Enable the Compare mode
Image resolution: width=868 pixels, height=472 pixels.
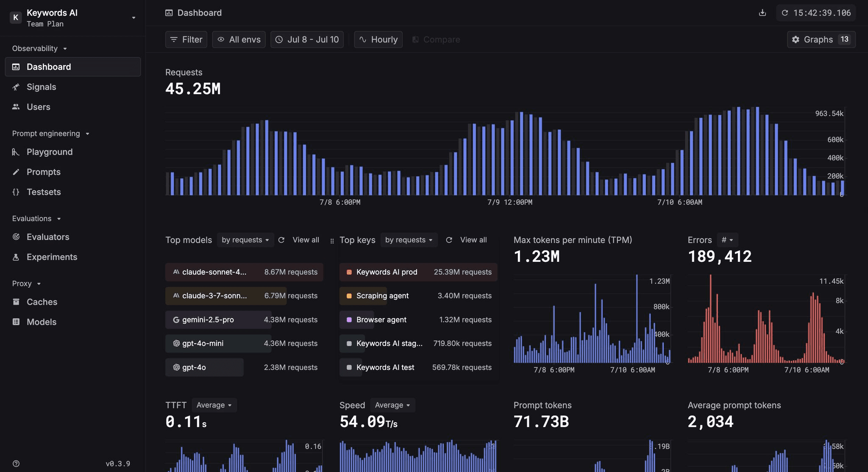pyautogui.click(x=436, y=39)
